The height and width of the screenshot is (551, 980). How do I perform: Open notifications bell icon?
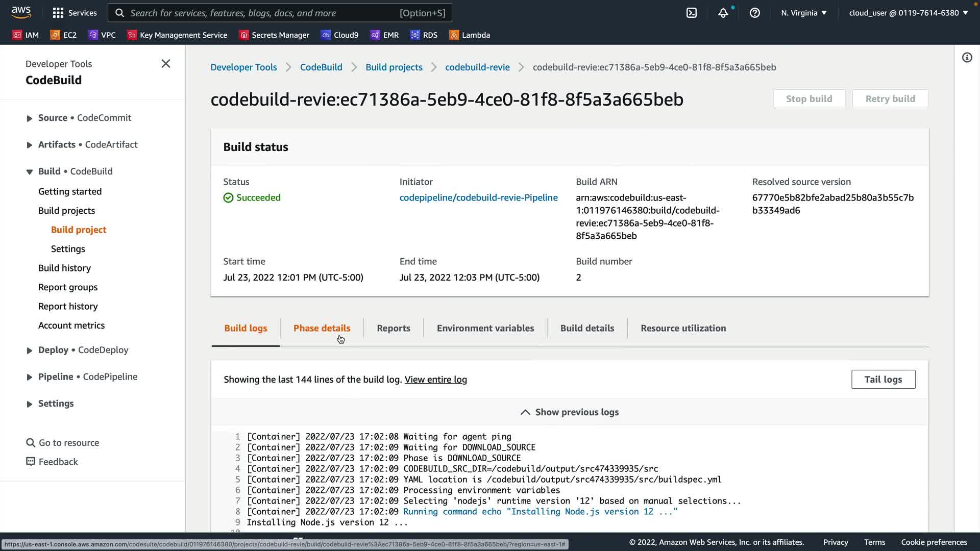723,13
